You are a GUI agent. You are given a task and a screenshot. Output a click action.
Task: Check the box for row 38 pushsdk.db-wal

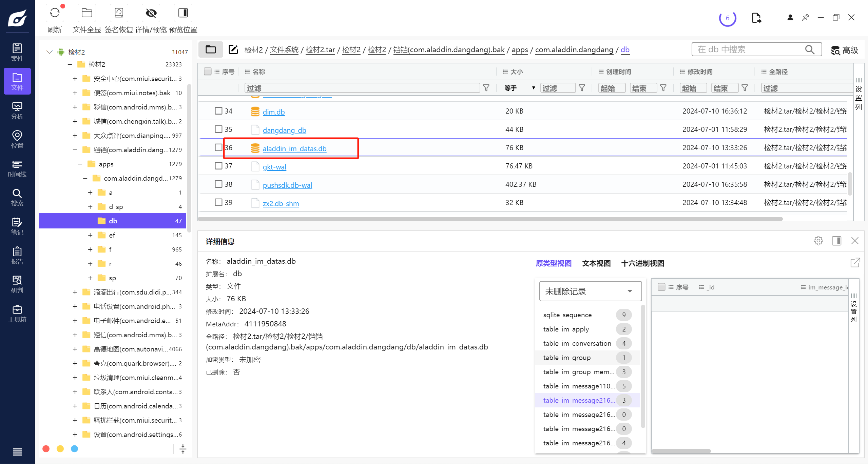[218, 184]
